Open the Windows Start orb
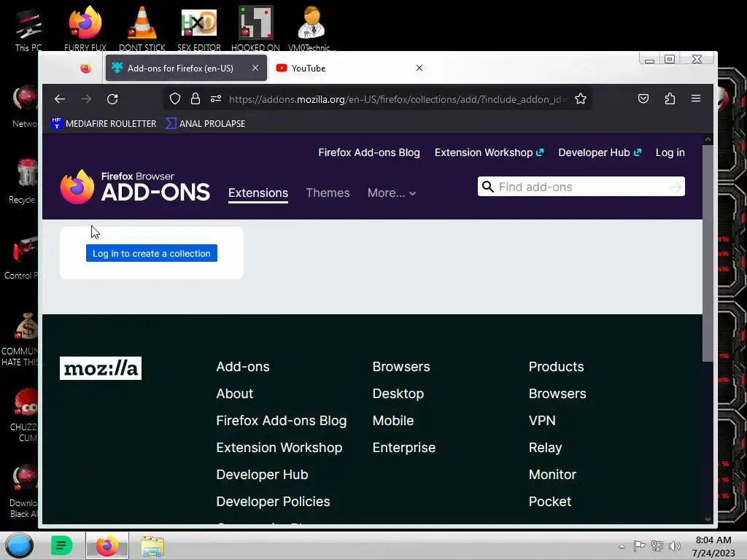The image size is (747, 560). [19, 545]
